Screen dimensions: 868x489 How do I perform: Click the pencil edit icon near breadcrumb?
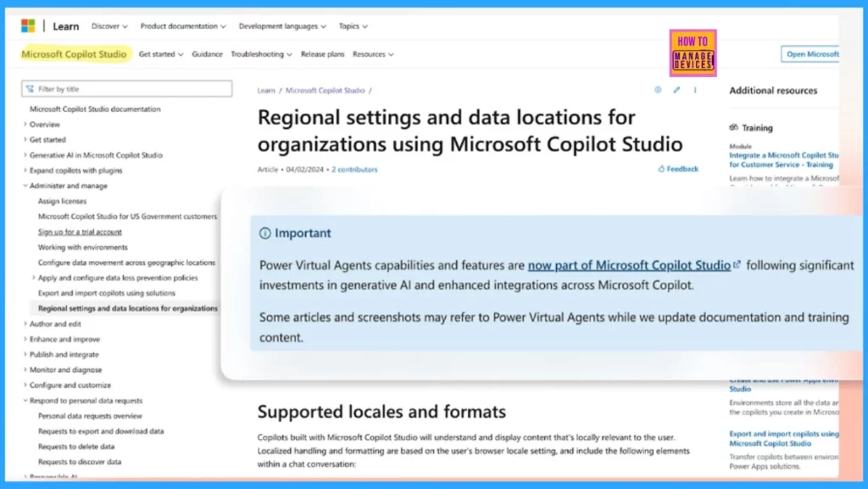(676, 90)
